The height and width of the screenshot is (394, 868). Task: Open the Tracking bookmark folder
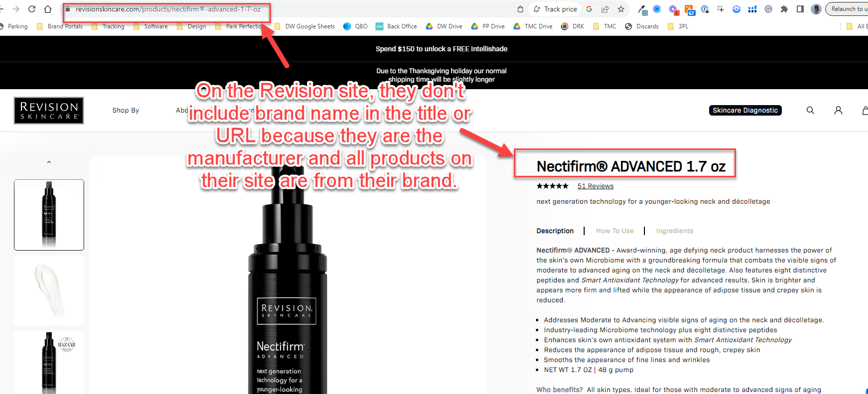tap(108, 26)
